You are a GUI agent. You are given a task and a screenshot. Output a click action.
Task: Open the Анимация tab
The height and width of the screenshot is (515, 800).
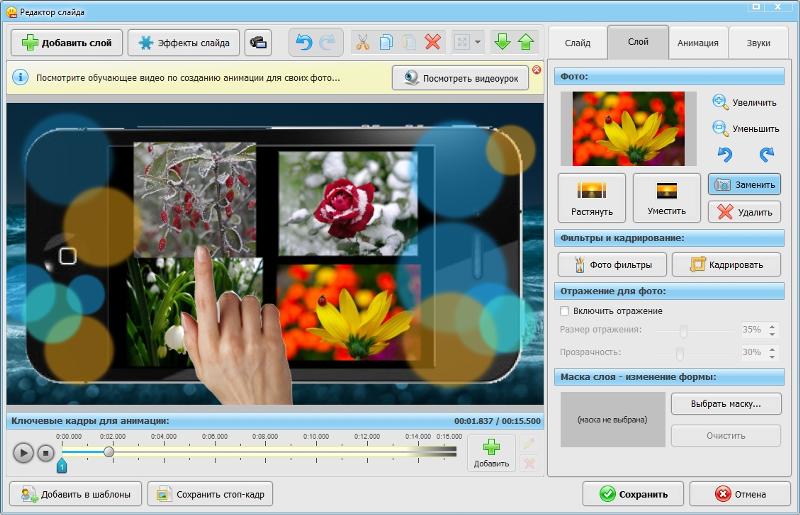[x=698, y=43]
